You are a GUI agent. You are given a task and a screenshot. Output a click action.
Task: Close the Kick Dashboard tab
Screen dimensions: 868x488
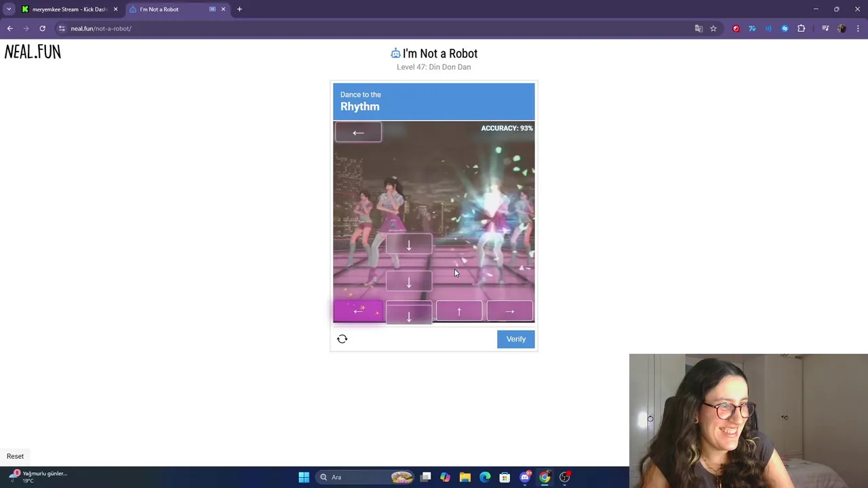point(115,9)
